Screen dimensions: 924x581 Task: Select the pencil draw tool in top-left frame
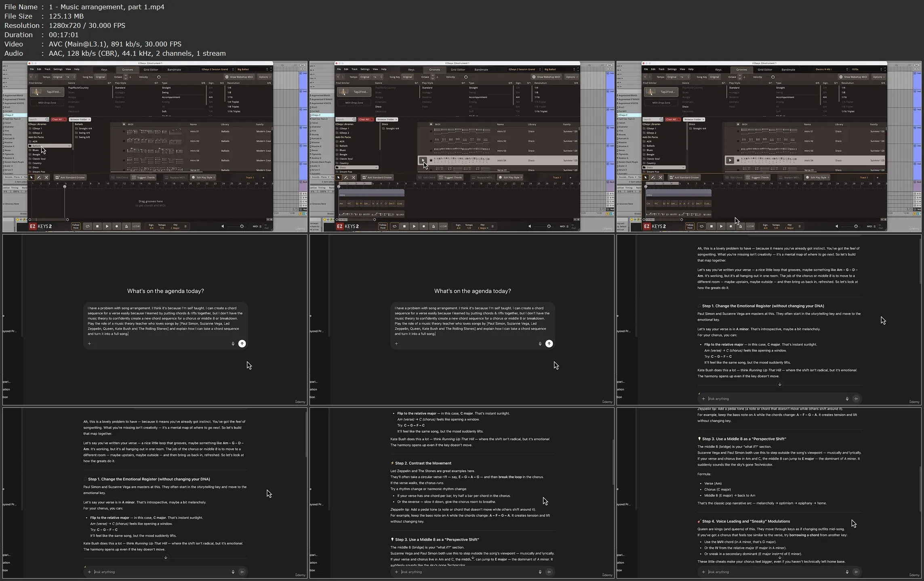[x=39, y=177]
